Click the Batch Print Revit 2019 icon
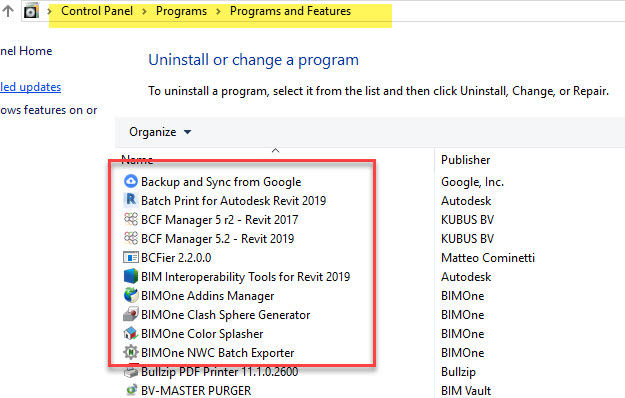This screenshot has height=398, width=625. (x=131, y=200)
